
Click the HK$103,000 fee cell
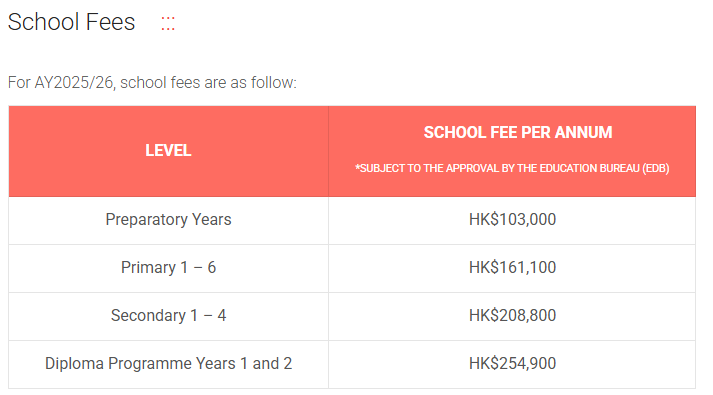point(512,220)
